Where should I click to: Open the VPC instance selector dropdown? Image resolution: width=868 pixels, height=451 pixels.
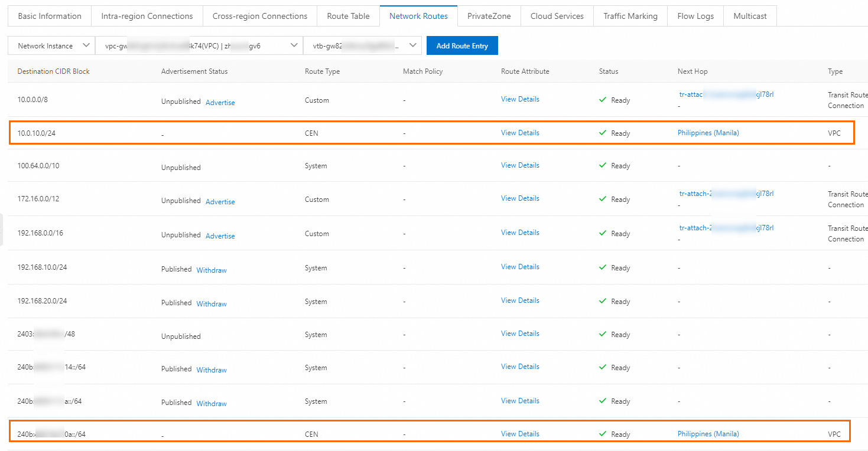(199, 46)
